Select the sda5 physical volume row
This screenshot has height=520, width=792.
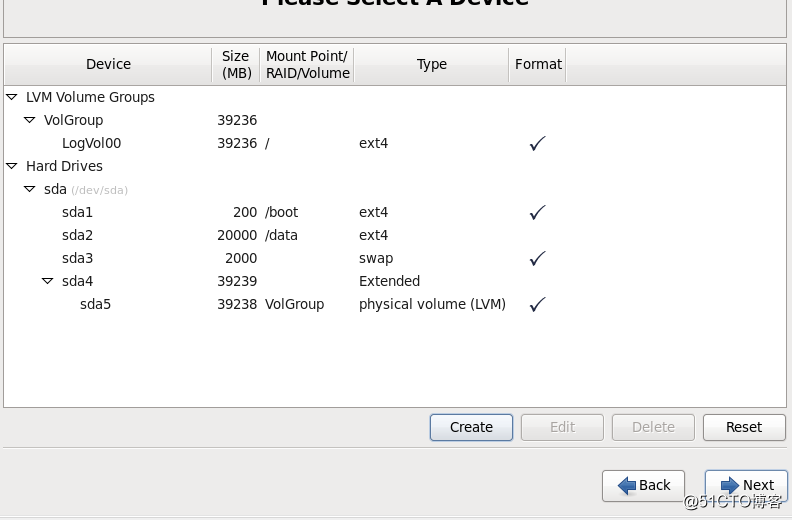pos(395,304)
